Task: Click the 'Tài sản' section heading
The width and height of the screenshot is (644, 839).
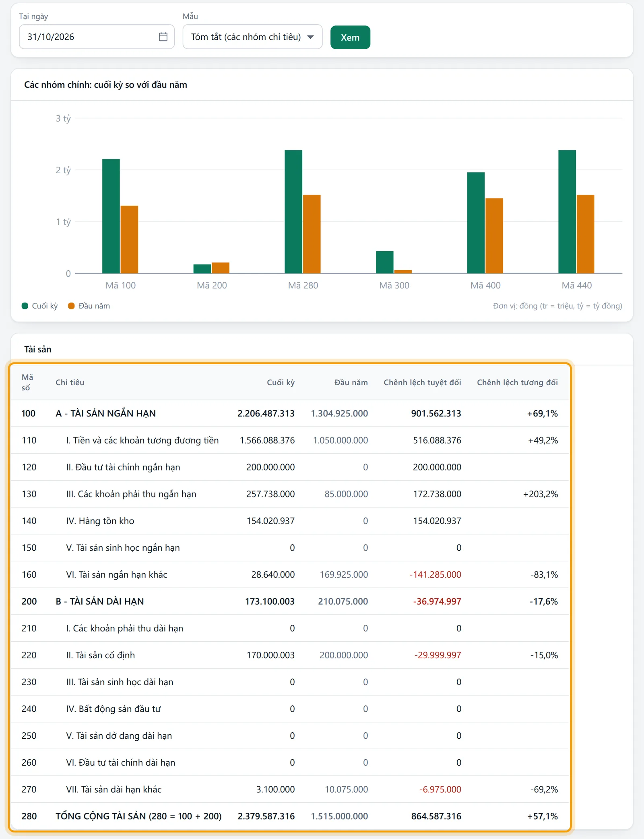Action: pyautogui.click(x=38, y=349)
